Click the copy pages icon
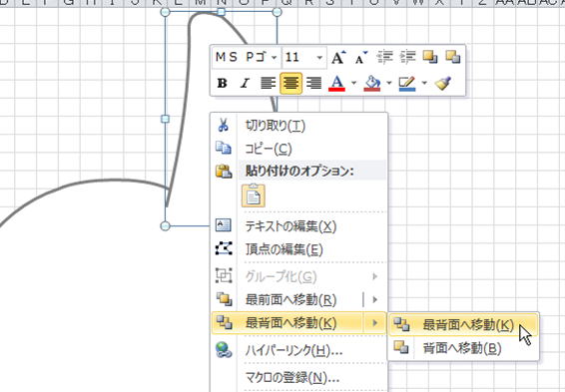Viewport: 565px width, 392px height. (223, 148)
